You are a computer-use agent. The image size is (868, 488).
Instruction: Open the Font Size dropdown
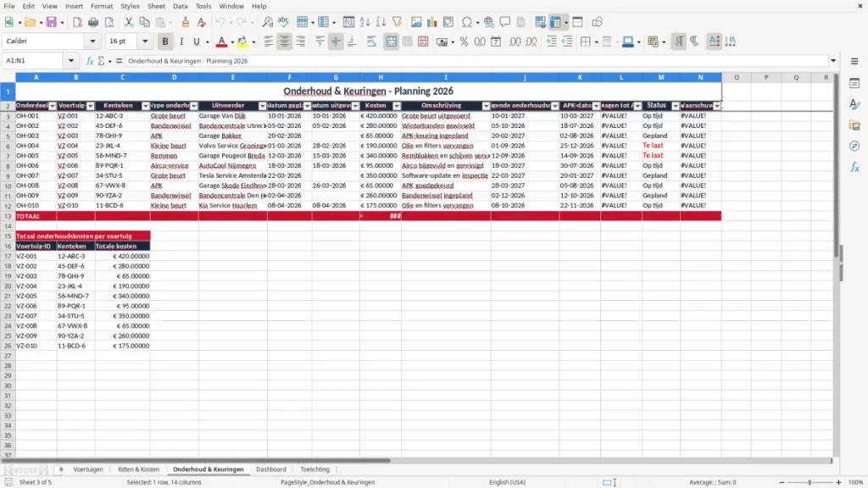click(145, 41)
